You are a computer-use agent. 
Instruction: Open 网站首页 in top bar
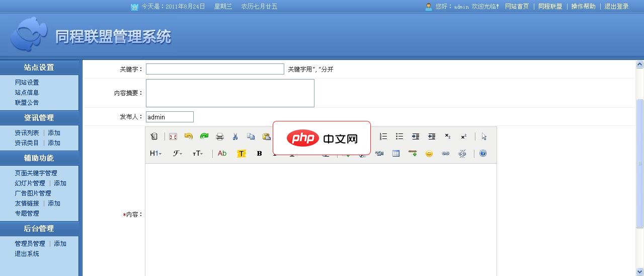click(x=517, y=7)
